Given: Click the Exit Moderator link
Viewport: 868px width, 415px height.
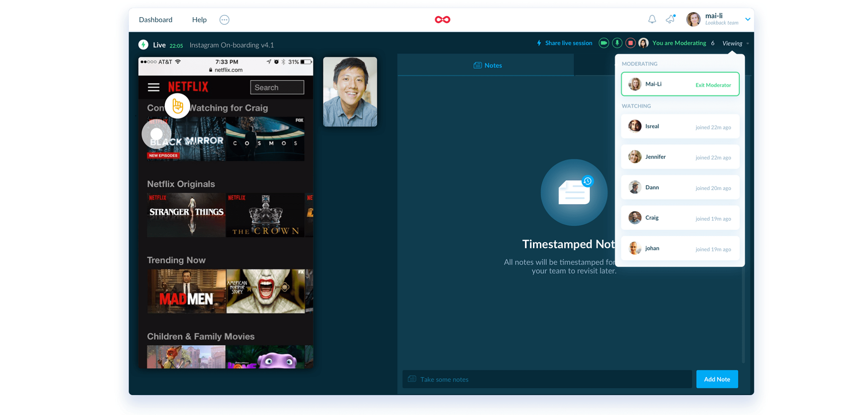Looking at the screenshot, I should click(x=713, y=85).
